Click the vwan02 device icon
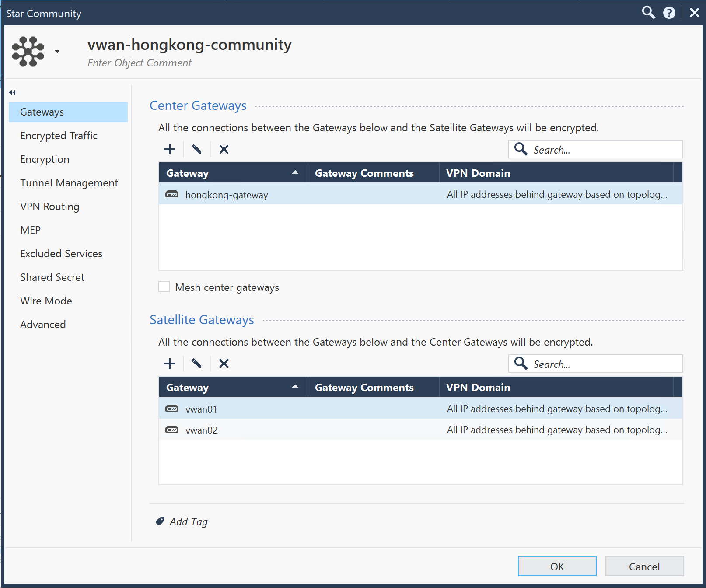Screen dimensions: 706x588 172,430
